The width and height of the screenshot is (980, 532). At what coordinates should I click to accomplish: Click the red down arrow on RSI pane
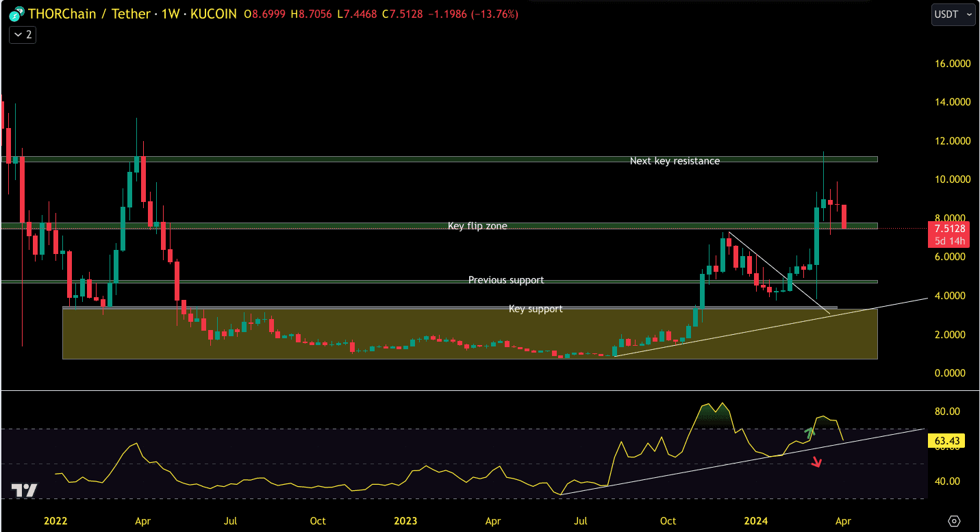point(816,462)
